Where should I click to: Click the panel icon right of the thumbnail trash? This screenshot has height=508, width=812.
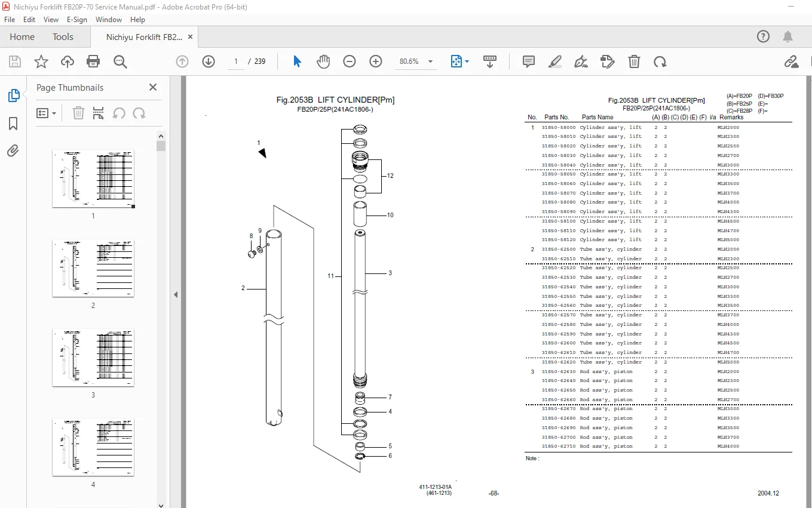click(x=99, y=113)
